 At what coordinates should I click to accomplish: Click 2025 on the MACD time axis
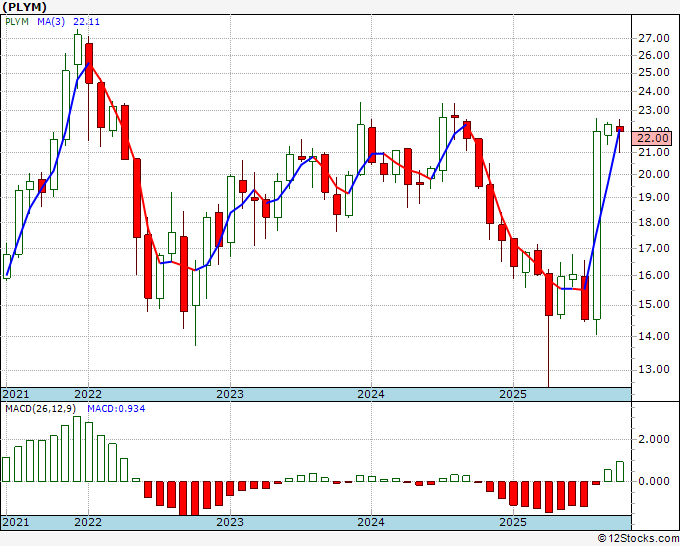point(513,522)
